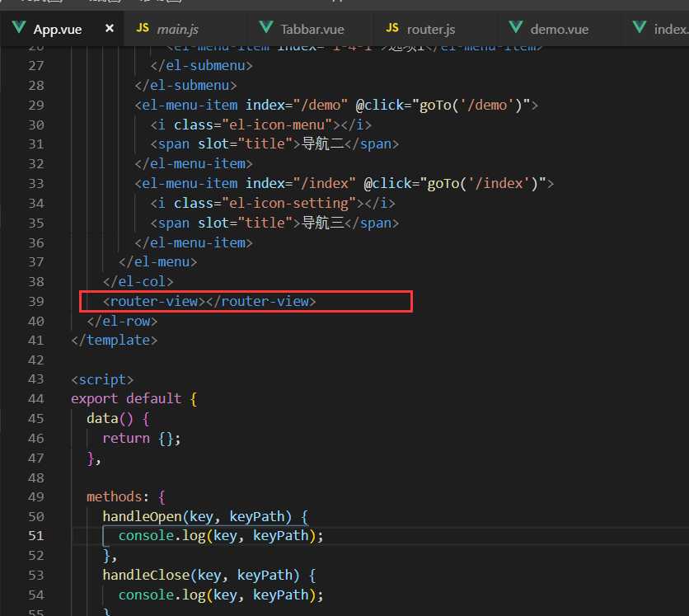Image resolution: width=689 pixels, height=616 pixels.
Task: Close the App.vue tab
Action: click(110, 29)
